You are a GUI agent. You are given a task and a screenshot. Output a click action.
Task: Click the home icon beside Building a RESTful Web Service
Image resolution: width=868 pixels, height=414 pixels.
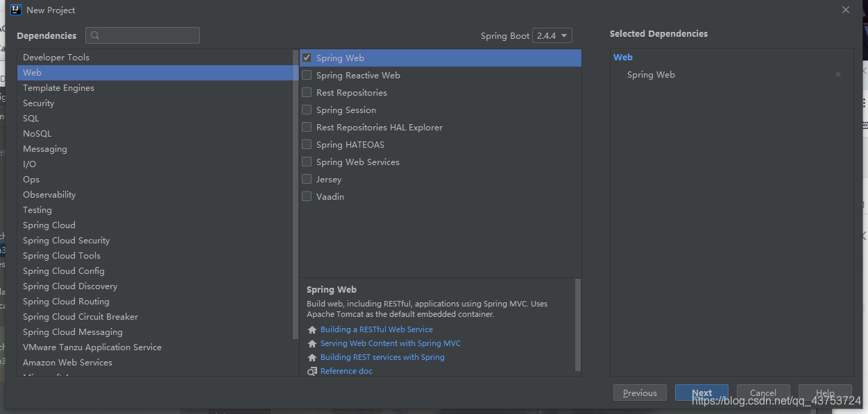pos(312,330)
